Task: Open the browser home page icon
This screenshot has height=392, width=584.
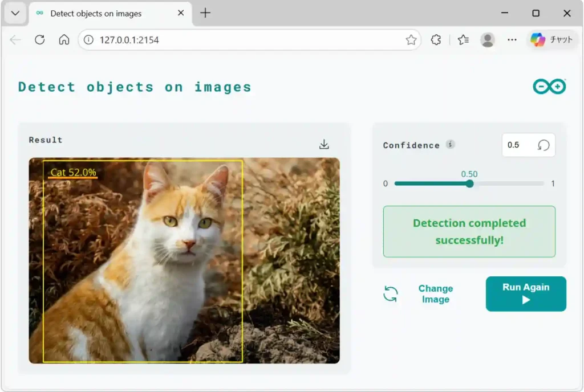Action: (x=64, y=40)
